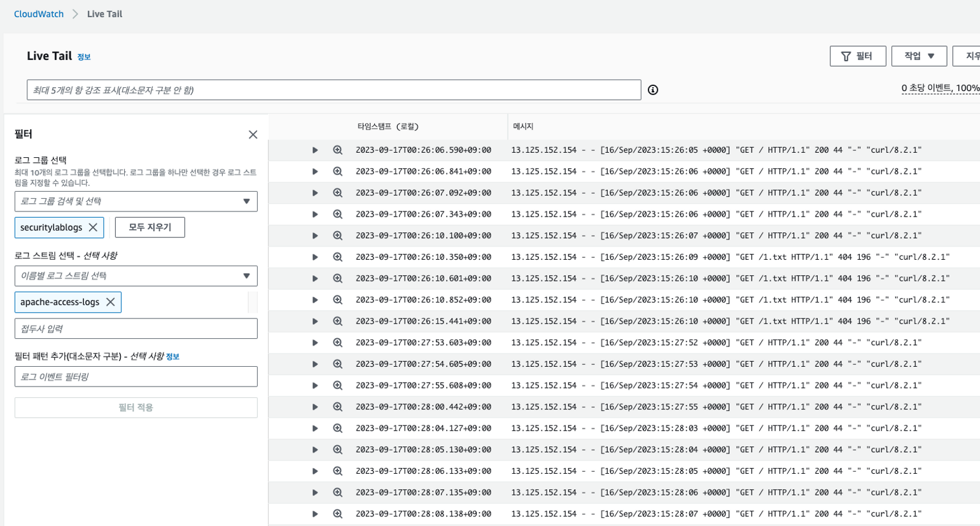This screenshot has width=980, height=526.
Task: Open 정보 link for filter pattern
Action: pos(172,357)
